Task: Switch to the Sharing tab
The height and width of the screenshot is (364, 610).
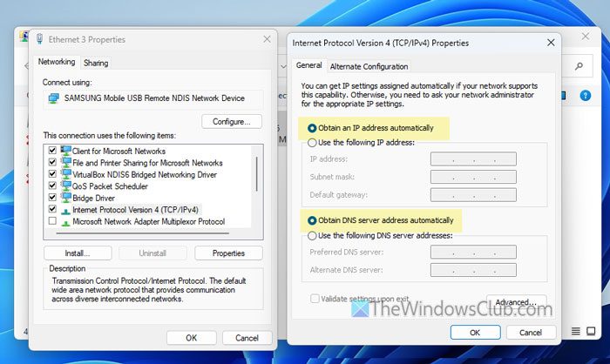Action: (x=96, y=63)
